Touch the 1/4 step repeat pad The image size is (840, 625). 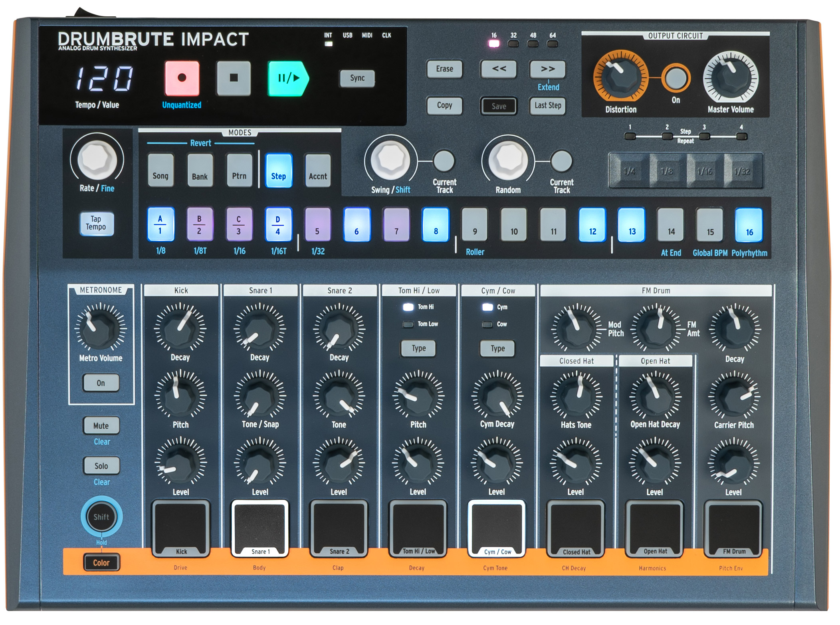point(630,171)
